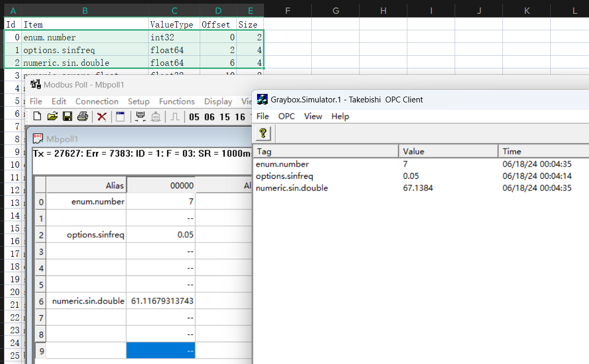Click the value 7 cell in Mbpoll1 row 0
The width and height of the screenshot is (589, 364).
[161, 202]
